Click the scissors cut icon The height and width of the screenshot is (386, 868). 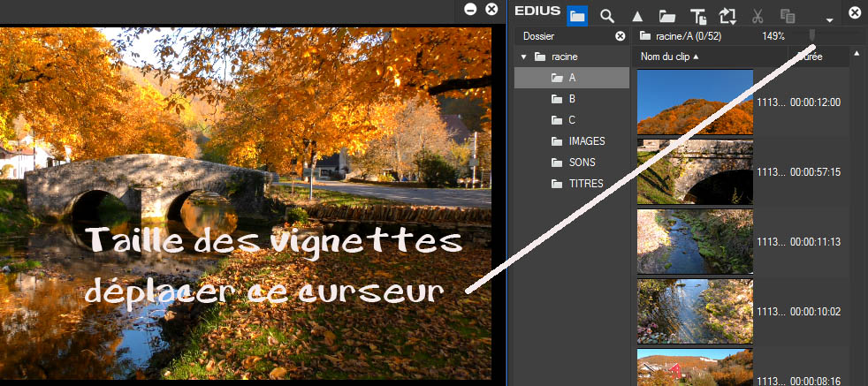[758, 17]
